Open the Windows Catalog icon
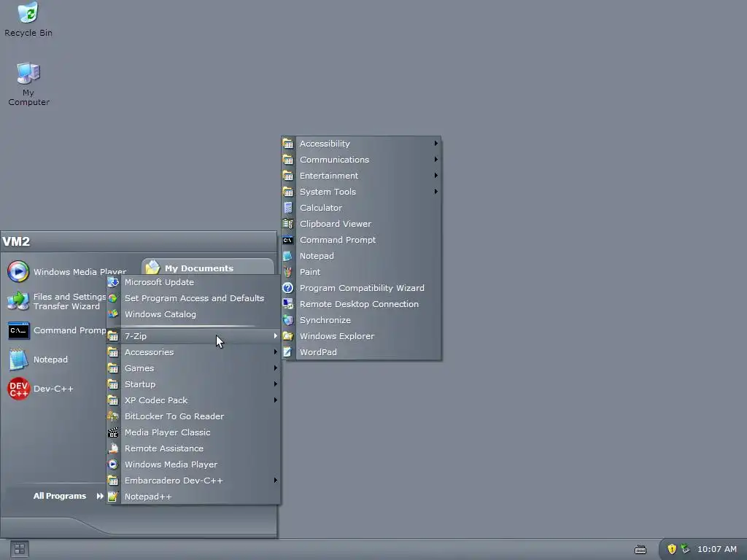The width and height of the screenshot is (747, 560). [x=113, y=314]
